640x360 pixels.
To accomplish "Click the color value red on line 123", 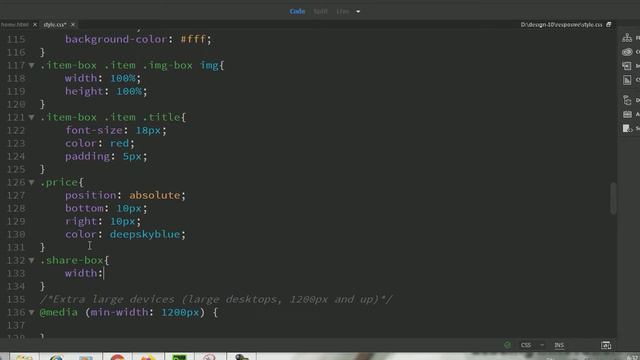I will point(119,143).
